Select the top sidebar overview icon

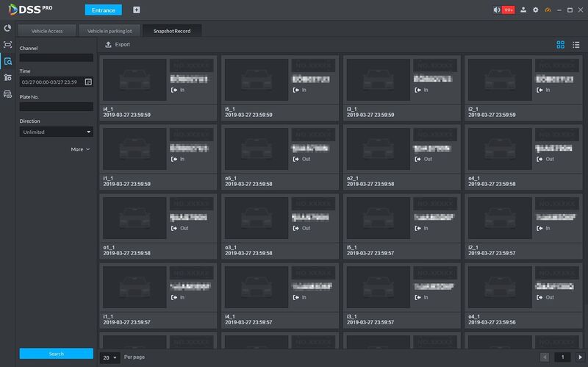[7, 28]
